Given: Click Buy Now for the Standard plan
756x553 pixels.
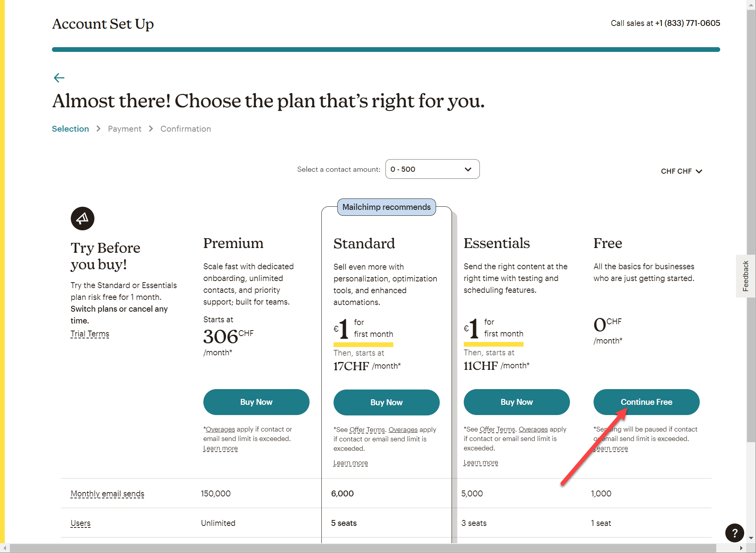Looking at the screenshot, I should coord(386,402).
